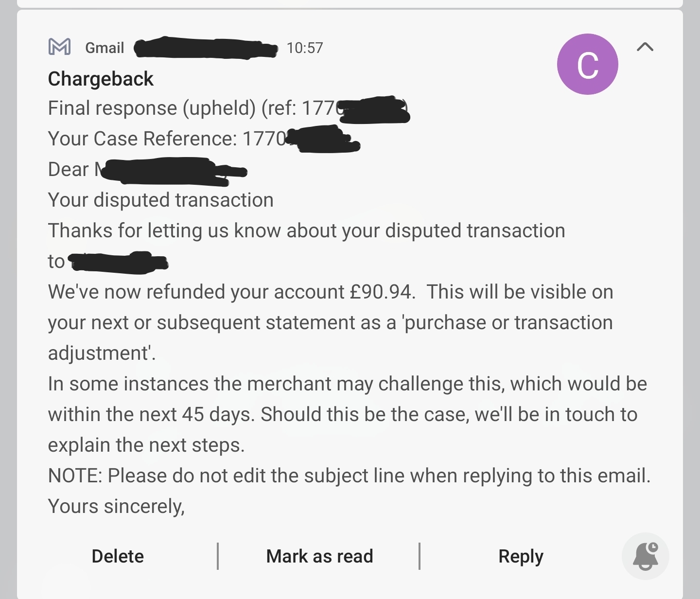Click the 'Your disputed transaction' heading
700x599 pixels.
coord(160,200)
